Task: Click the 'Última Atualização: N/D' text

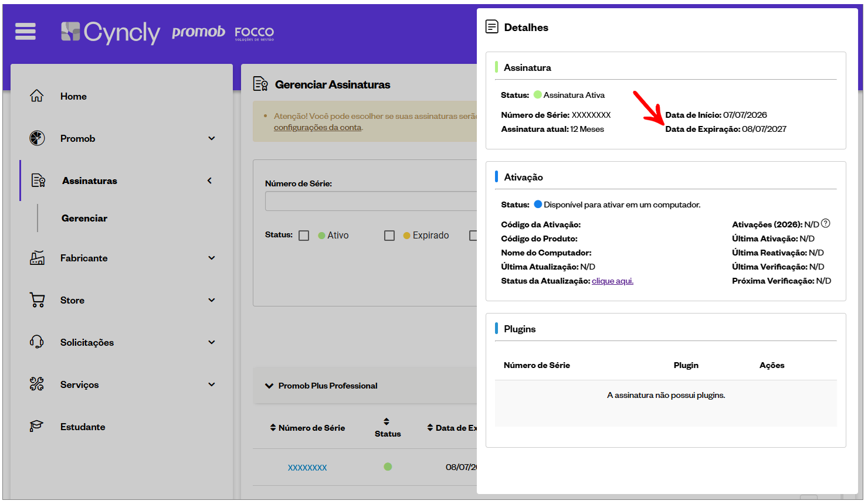Action: tap(548, 267)
